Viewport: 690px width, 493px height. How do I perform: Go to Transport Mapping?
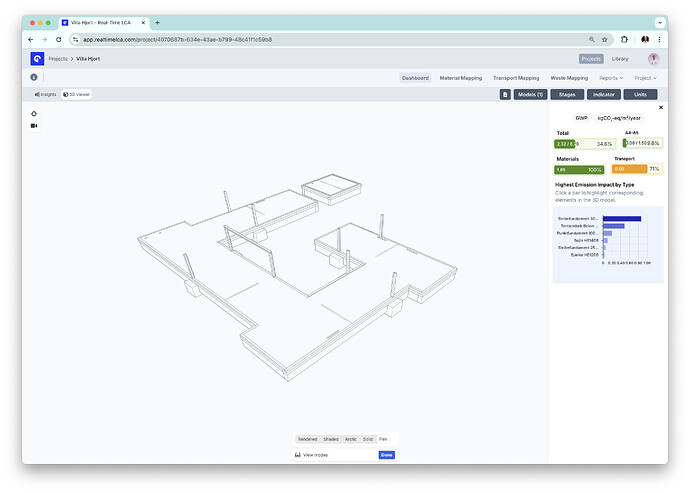click(x=516, y=78)
